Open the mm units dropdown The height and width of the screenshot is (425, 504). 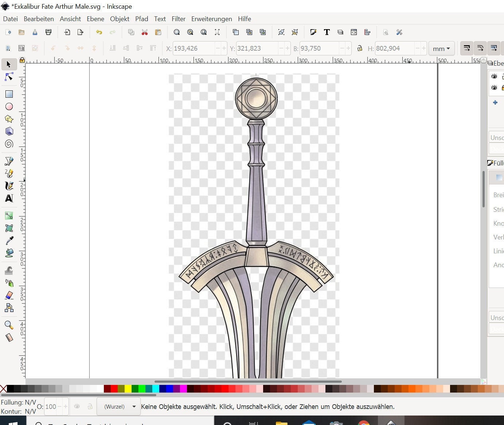pyautogui.click(x=441, y=48)
